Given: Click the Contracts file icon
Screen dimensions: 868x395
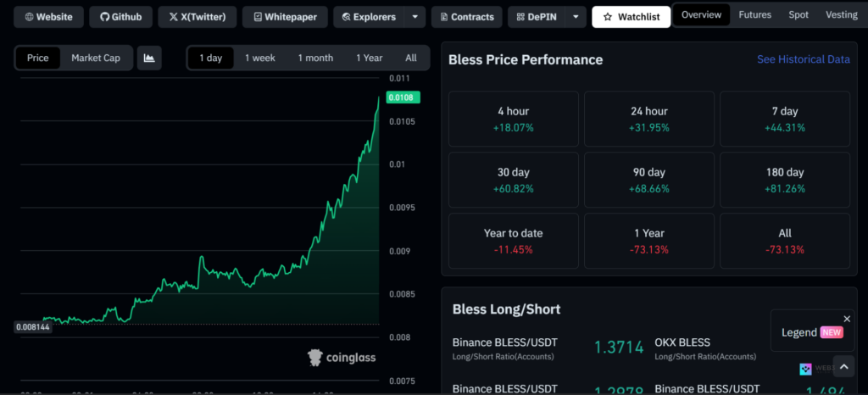Looking at the screenshot, I should coord(444,17).
